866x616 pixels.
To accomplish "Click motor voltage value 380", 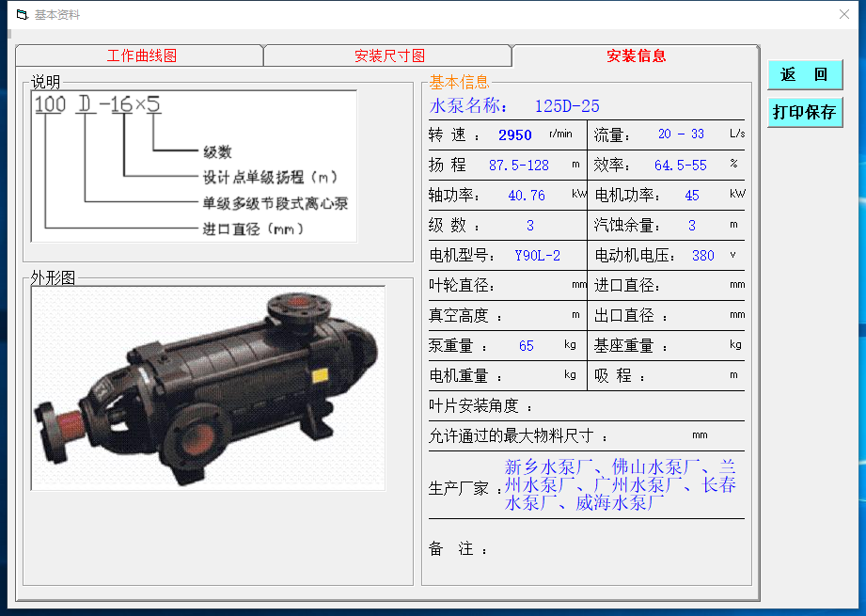I will tap(702, 255).
